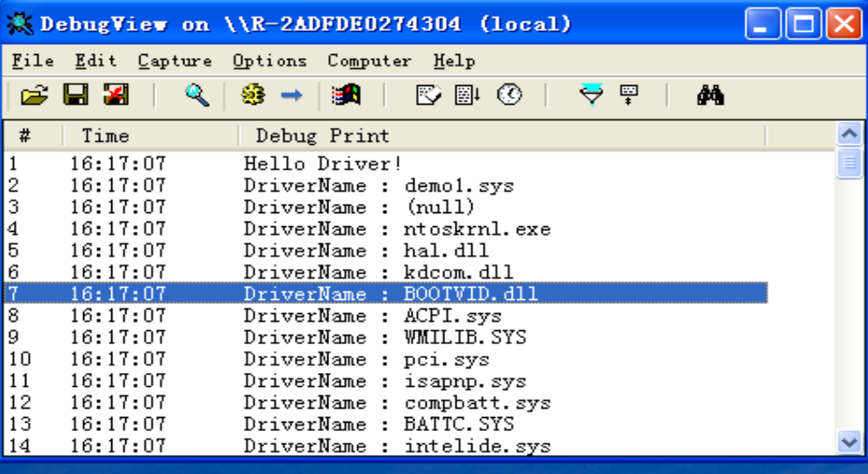Viewport: 868px width, 474px height.
Task: Open the Edit menu
Action: [95, 61]
